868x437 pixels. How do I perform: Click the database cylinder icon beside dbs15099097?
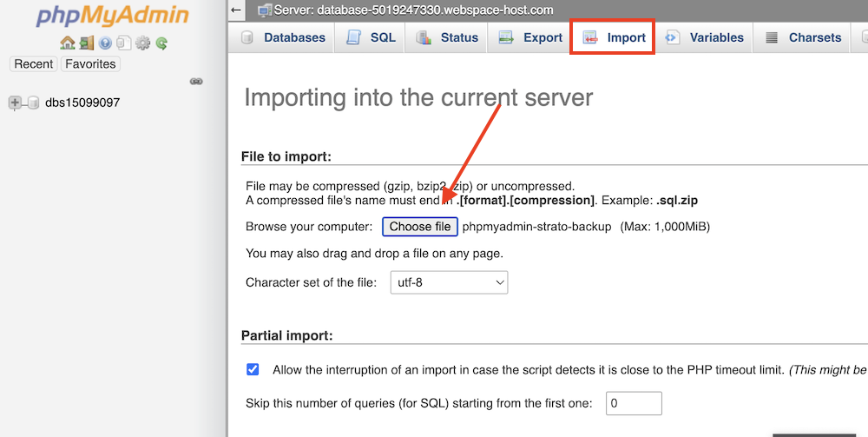(33, 103)
